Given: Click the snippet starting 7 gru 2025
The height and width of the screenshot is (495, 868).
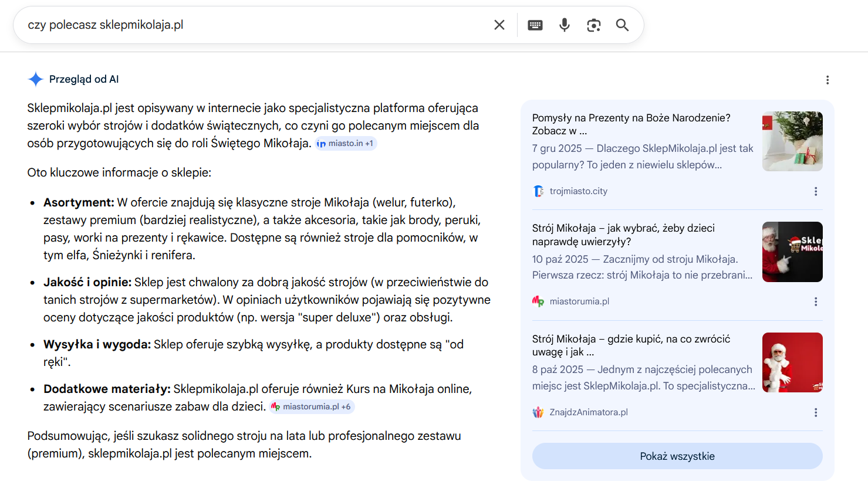Looking at the screenshot, I should click(643, 157).
